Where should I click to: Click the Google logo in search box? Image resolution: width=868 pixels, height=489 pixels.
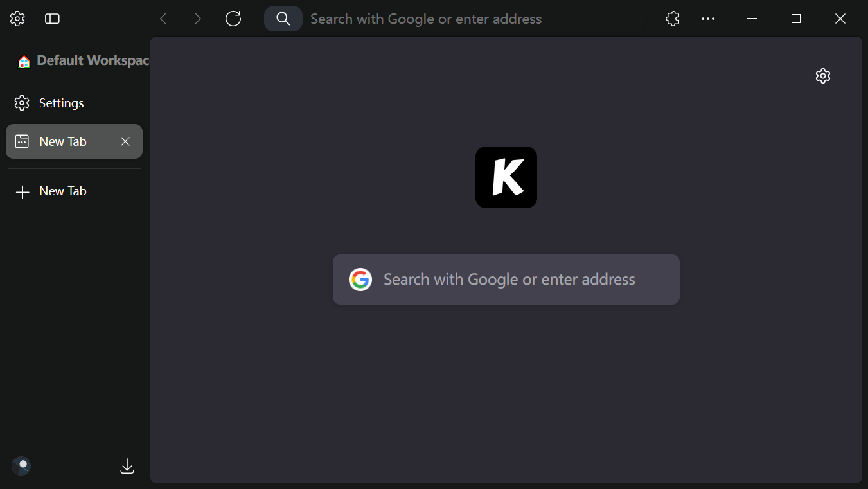(x=360, y=280)
